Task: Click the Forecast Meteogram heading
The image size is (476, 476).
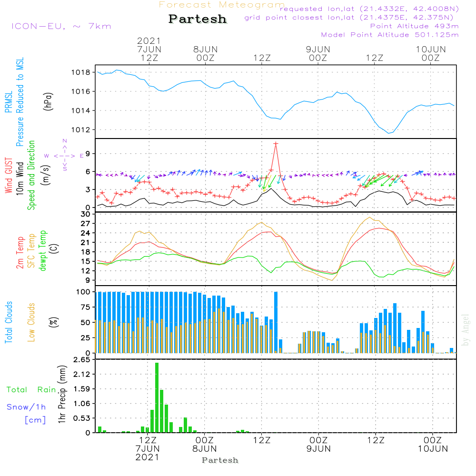Action: point(222,5)
